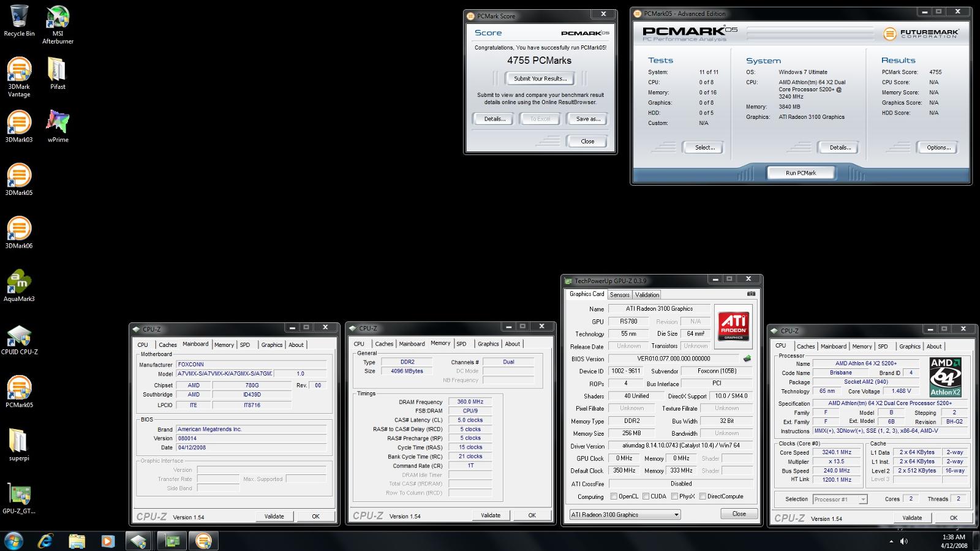The width and height of the screenshot is (980, 551).
Task: Launch MSI Afterburner from desktop
Action: [x=58, y=25]
